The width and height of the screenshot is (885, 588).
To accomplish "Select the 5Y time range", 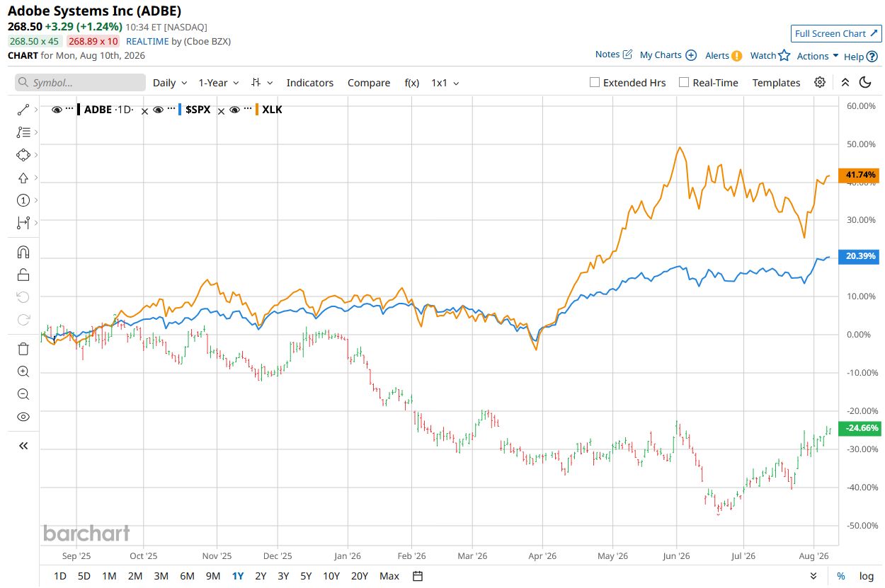I will (306, 576).
